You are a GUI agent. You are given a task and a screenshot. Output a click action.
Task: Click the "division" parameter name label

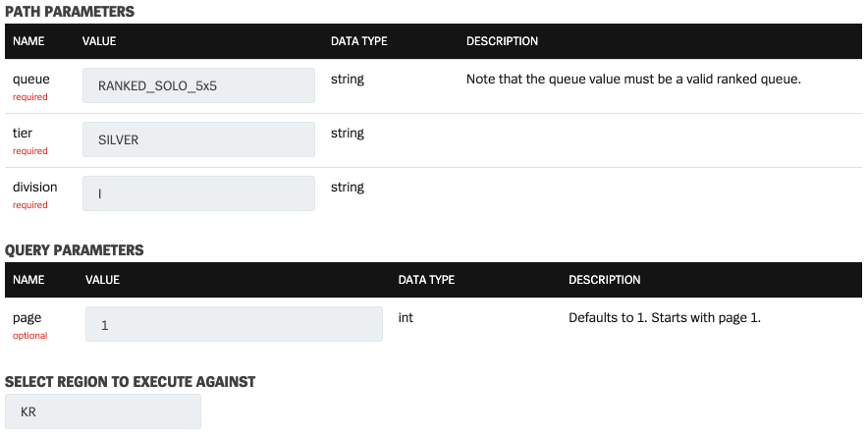35,187
